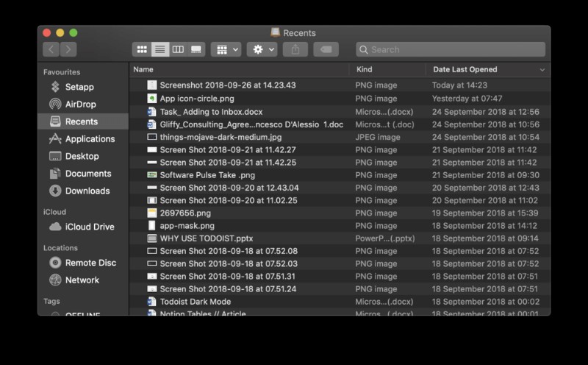Click the iCloud Drive cloud icon
Viewport: 588px width, 365px height.
click(x=55, y=227)
